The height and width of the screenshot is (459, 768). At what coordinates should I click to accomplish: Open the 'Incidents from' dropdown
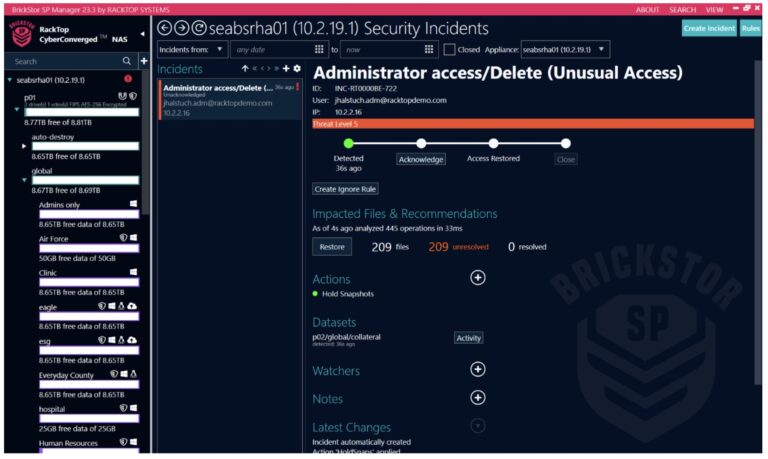point(192,49)
